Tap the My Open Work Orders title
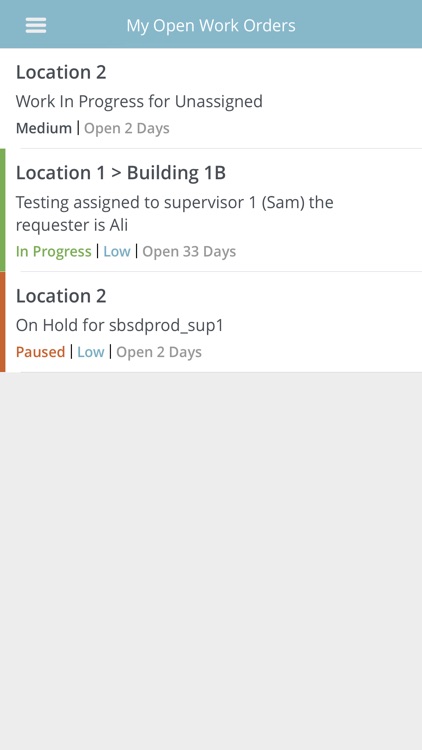 tap(211, 25)
